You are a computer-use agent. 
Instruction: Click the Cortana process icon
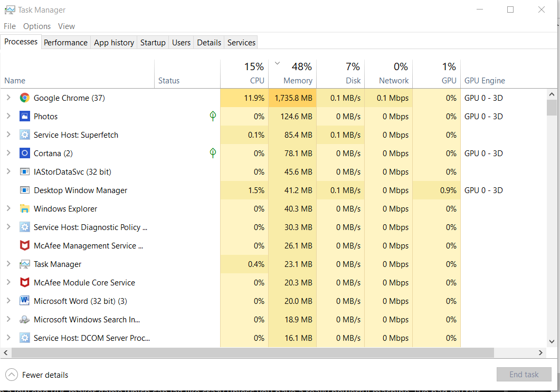tap(25, 154)
